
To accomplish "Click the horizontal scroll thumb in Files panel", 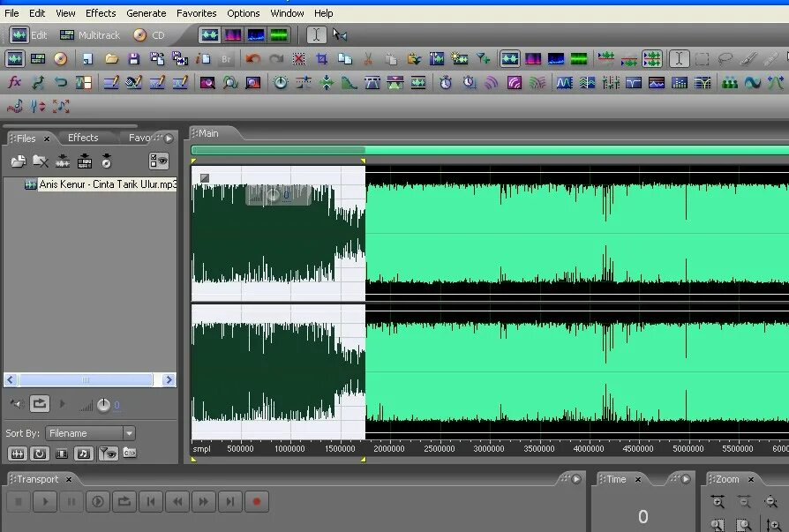I will click(86, 379).
